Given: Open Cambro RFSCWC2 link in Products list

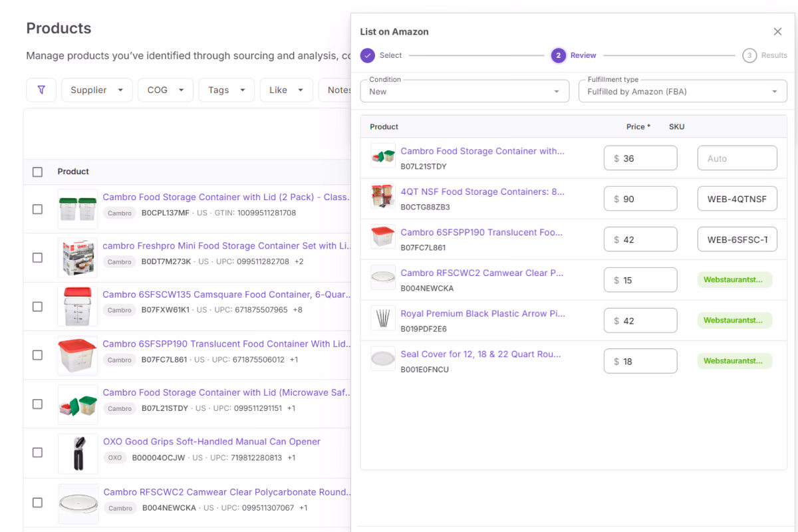Looking at the screenshot, I should tap(227, 492).
